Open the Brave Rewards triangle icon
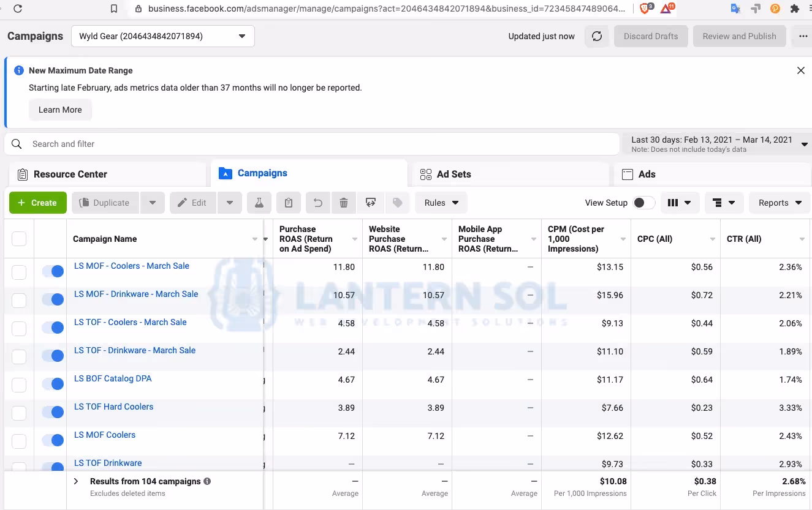Viewport: 812px width, 510px height. coord(667,9)
